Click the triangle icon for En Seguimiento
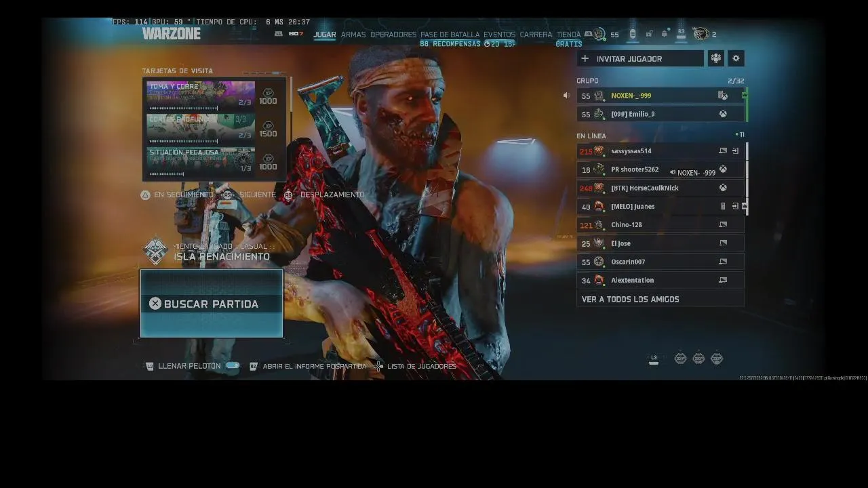This screenshot has height=488, width=868. point(145,195)
